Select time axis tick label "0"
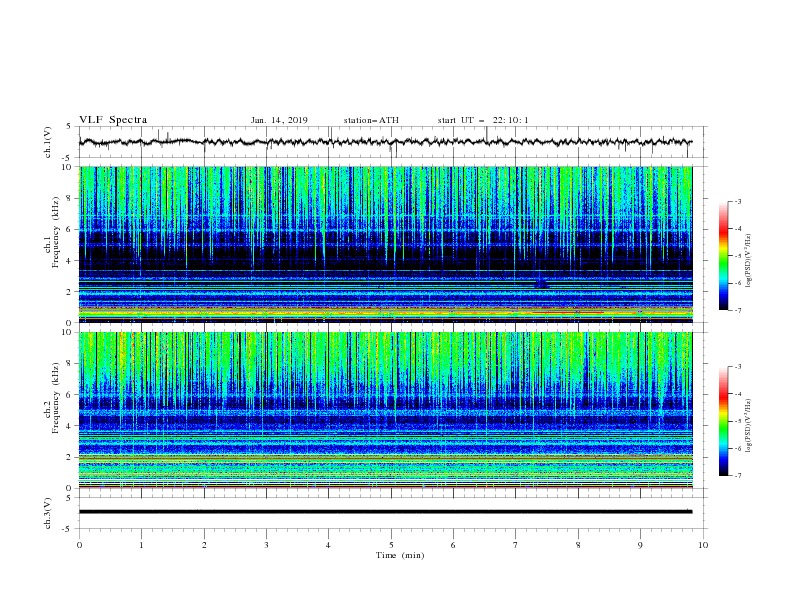Viewport: 792px width, 612px height. pos(79,545)
